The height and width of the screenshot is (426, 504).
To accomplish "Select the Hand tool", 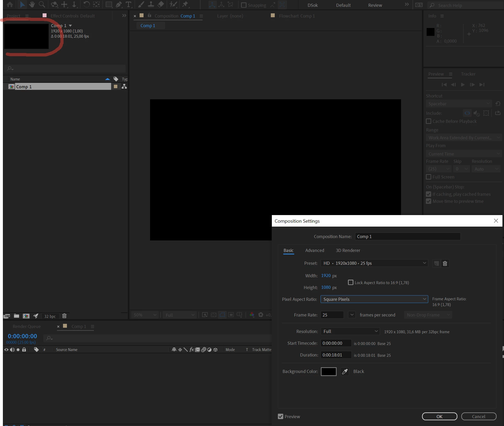I will tap(32, 4).
